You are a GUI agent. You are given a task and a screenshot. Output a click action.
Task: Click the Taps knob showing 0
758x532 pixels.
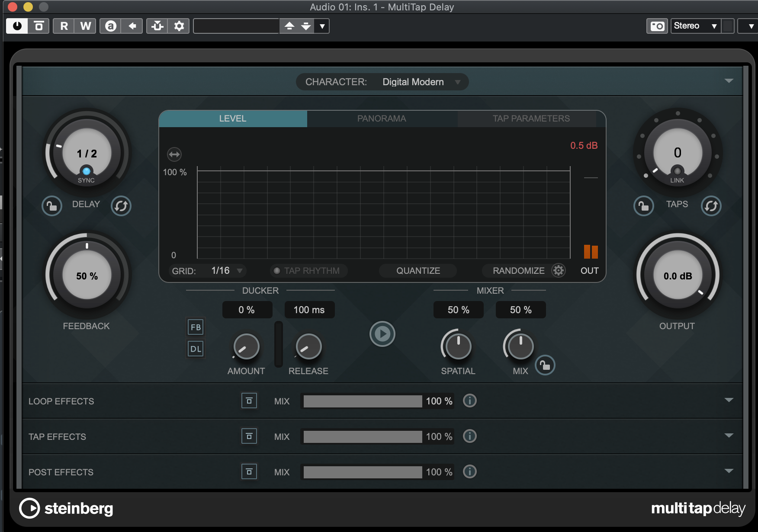[678, 153]
